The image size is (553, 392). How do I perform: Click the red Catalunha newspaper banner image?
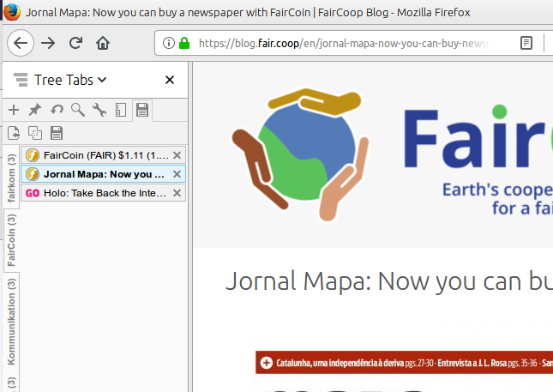(404, 362)
